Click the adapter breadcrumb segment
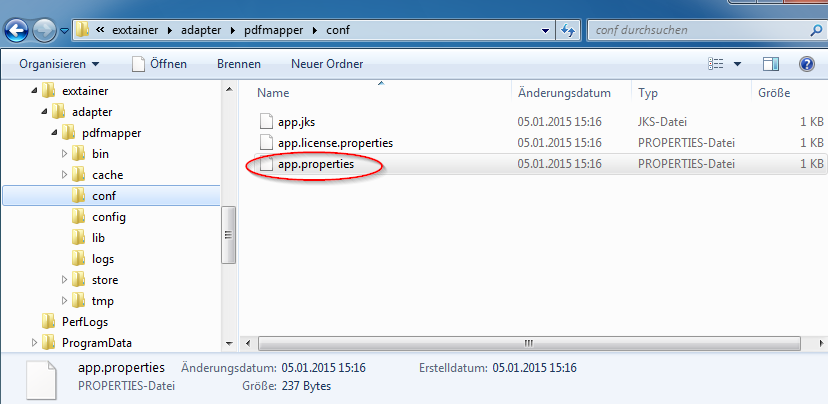The height and width of the screenshot is (404, 828). pos(200,30)
